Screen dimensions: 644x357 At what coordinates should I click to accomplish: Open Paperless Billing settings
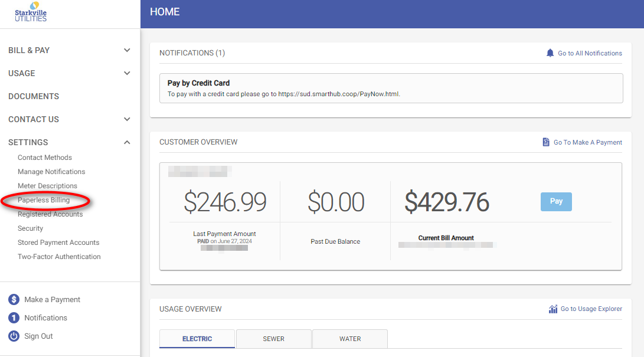tap(44, 200)
